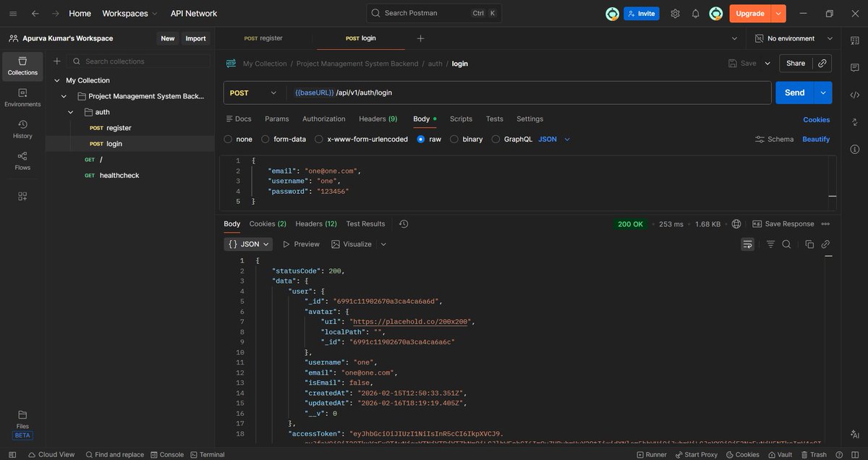
Task: Open the Files BETA panel
Action: pos(22,424)
